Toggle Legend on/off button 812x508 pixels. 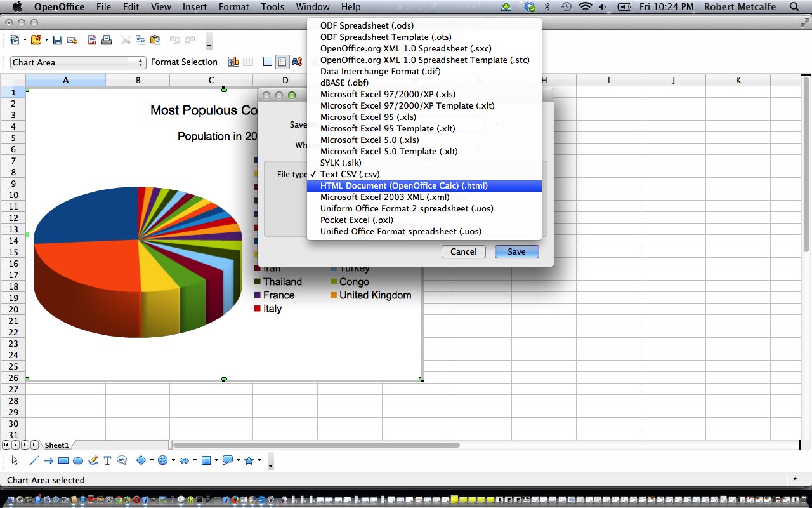(282, 62)
